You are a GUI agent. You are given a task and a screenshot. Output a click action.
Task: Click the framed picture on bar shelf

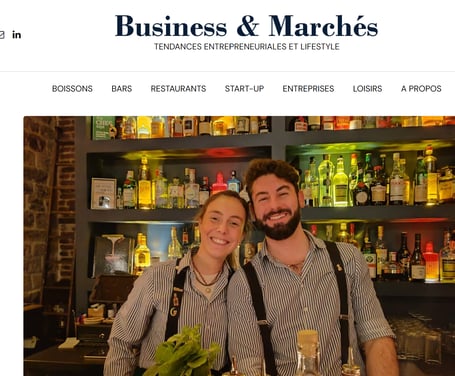tap(104, 193)
